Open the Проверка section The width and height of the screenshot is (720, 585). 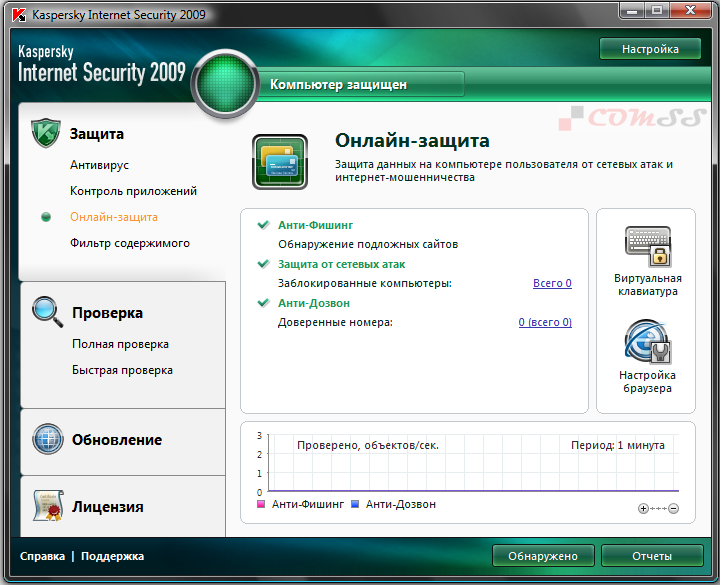click(107, 313)
